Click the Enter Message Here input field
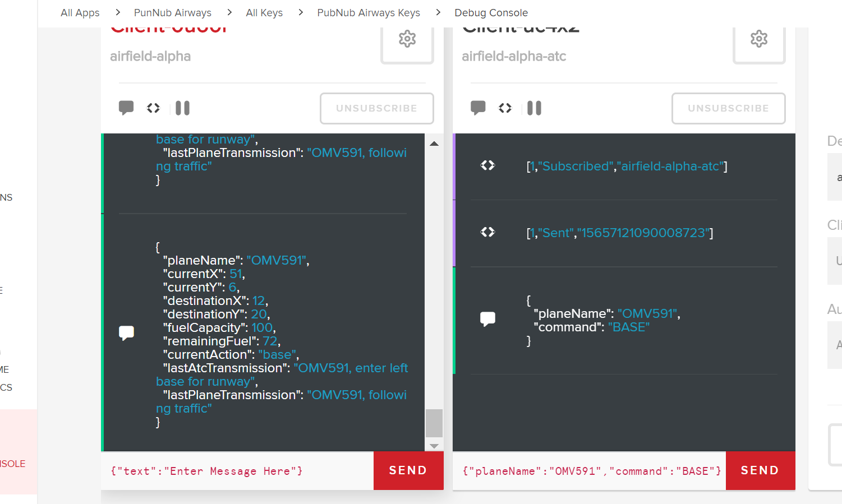Image resolution: width=842 pixels, height=504 pixels. 237,471
